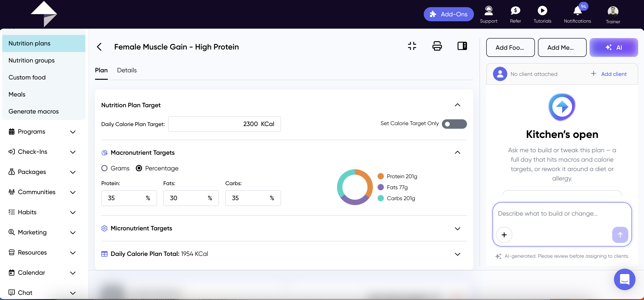Viewport: 644px width, 300px height.
Task: Click the Add Foo... button
Action: [x=510, y=47]
